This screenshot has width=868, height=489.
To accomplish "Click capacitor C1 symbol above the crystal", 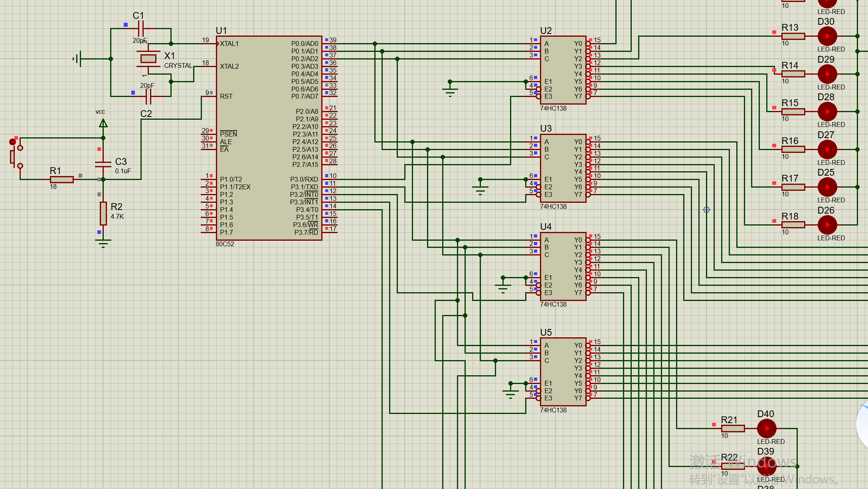I will (140, 29).
